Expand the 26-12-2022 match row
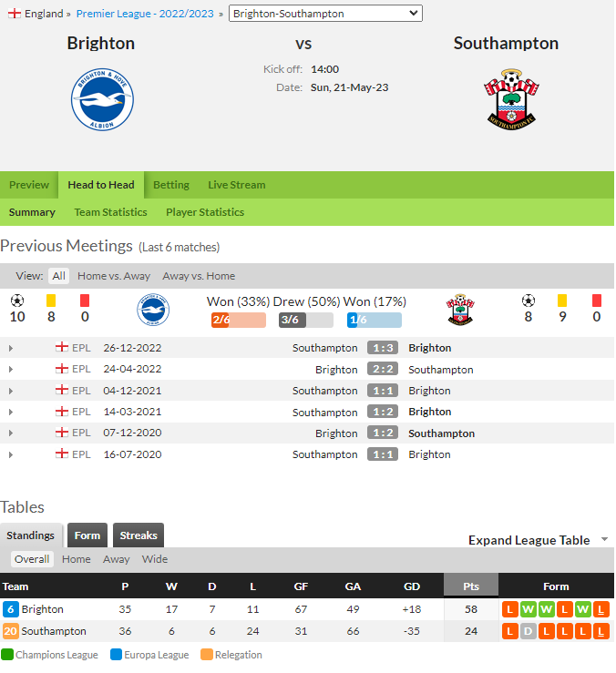 coord(11,348)
